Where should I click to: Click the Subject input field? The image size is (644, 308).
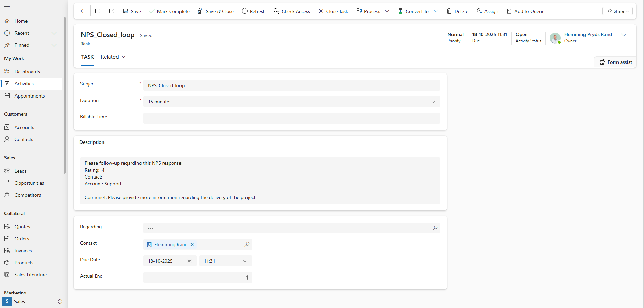(x=292, y=85)
